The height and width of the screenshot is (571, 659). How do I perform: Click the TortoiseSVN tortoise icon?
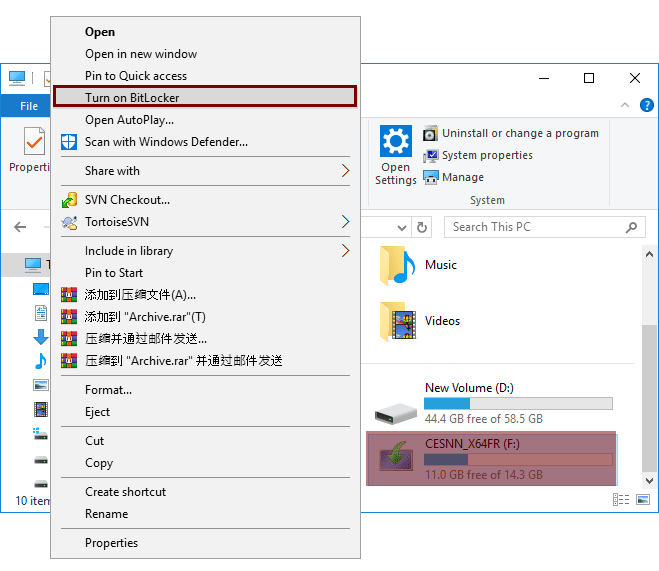[x=69, y=222]
